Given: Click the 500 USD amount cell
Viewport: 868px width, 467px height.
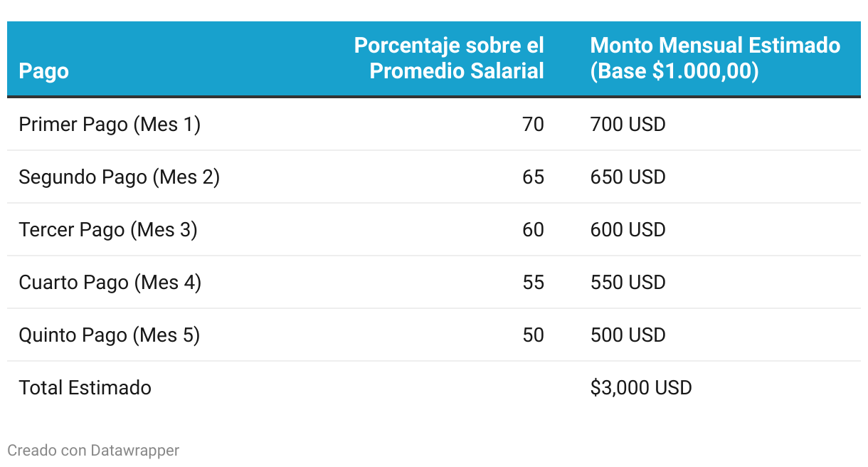Looking at the screenshot, I should 628,335.
